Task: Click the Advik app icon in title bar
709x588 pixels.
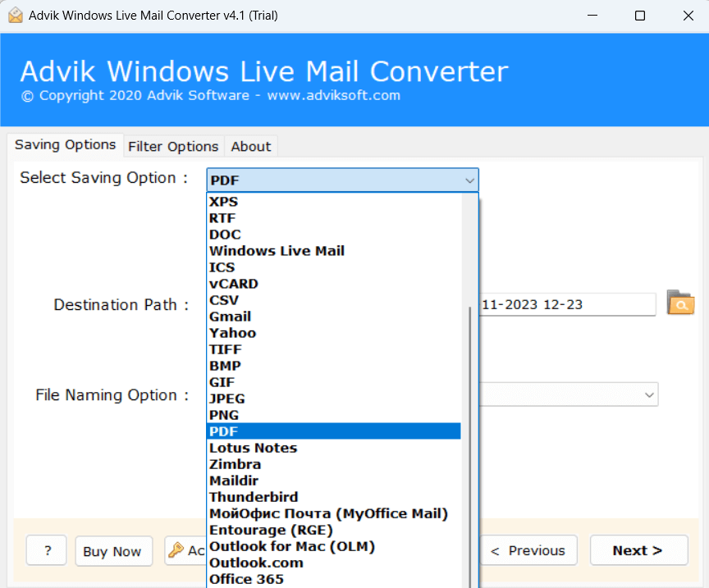Action: (x=15, y=16)
